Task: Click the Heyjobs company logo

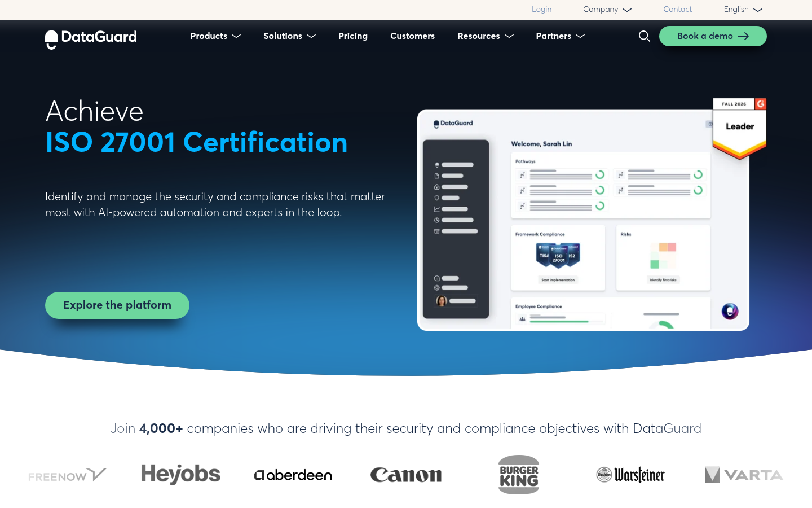Action: coord(180,474)
